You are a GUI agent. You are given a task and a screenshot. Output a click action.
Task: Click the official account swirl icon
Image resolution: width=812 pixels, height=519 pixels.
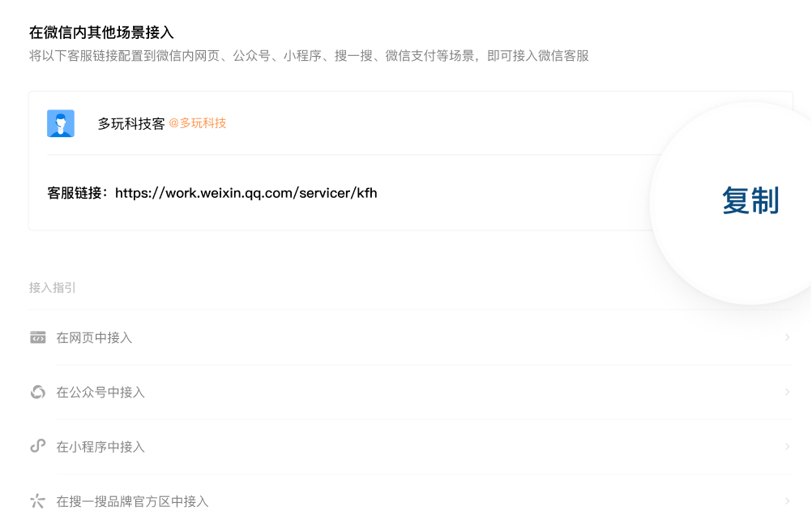click(x=37, y=392)
